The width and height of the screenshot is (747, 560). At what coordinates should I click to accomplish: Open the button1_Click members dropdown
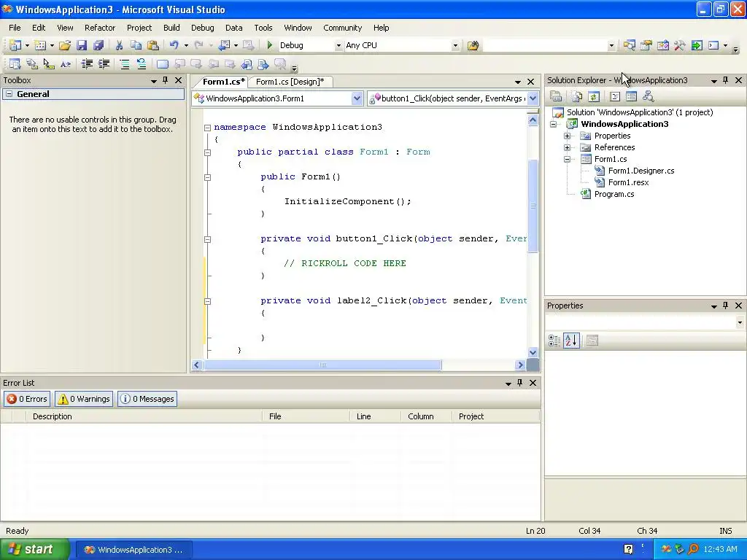533,98
